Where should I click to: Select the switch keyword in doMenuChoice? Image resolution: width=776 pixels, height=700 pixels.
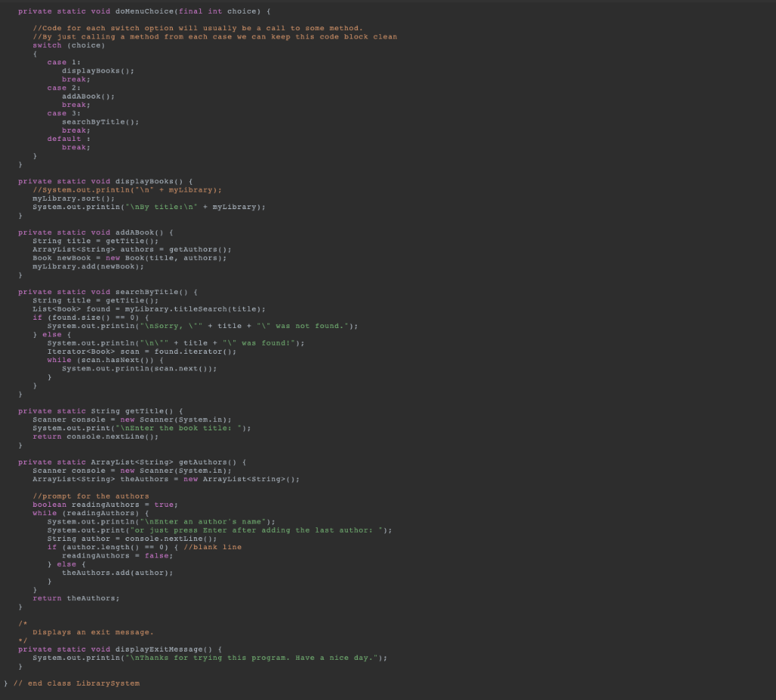45,45
